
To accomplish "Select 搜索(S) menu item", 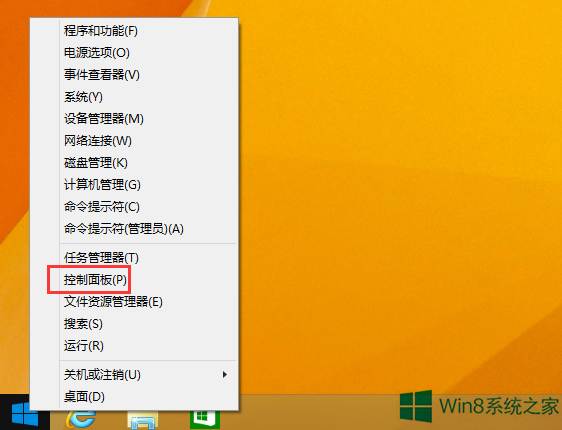I will [148, 324].
